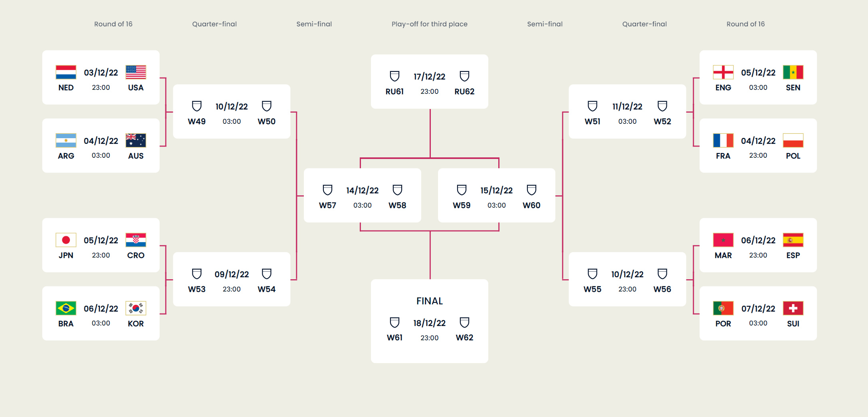
Task: Click the Netherlands flag icon
Action: (x=66, y=72)
